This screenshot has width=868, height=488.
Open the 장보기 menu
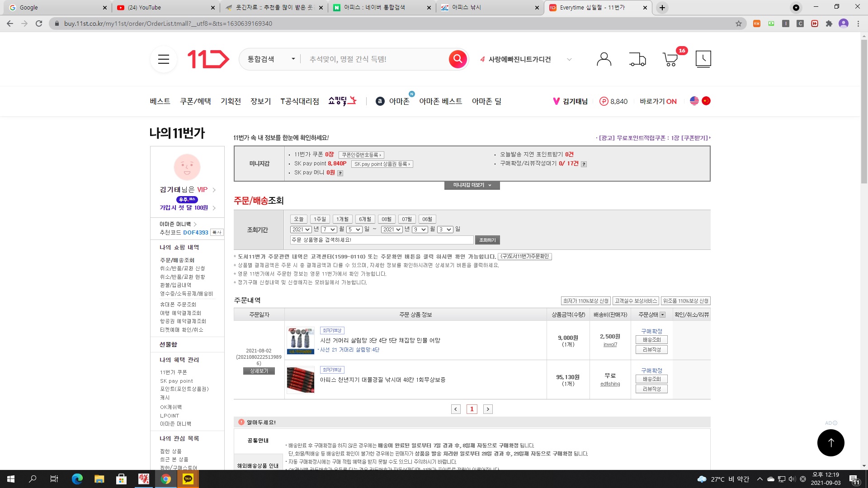coord(260,101)
